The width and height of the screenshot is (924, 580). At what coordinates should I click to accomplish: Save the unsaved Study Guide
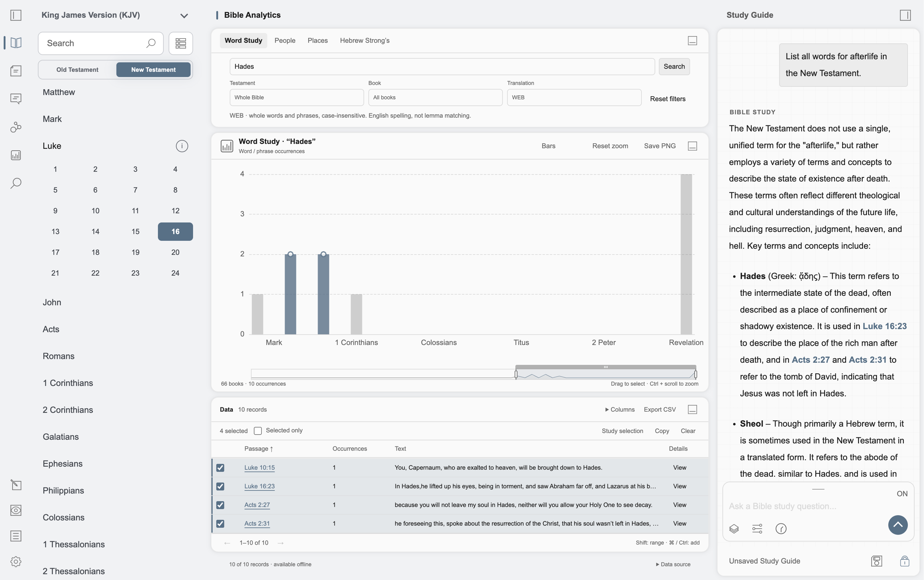(x=876, y=561)
